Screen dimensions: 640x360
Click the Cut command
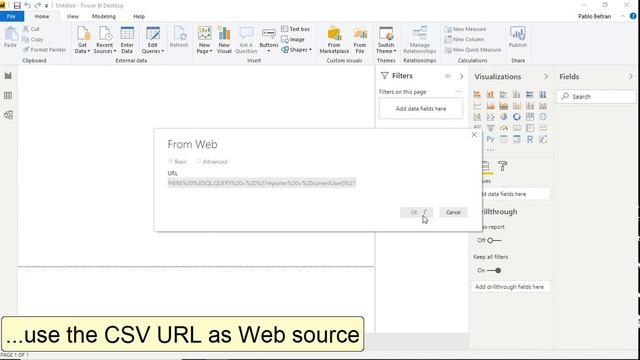pyautogui.click(x=31, y=29)
